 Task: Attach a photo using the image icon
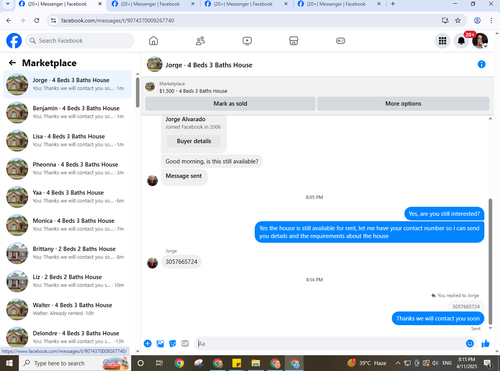click(x=160, y=343)
